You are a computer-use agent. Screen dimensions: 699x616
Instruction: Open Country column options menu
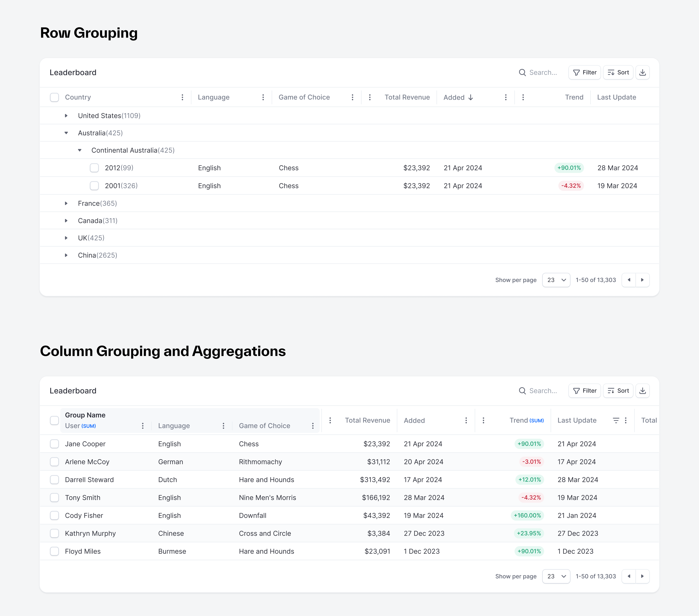(182, 97)
